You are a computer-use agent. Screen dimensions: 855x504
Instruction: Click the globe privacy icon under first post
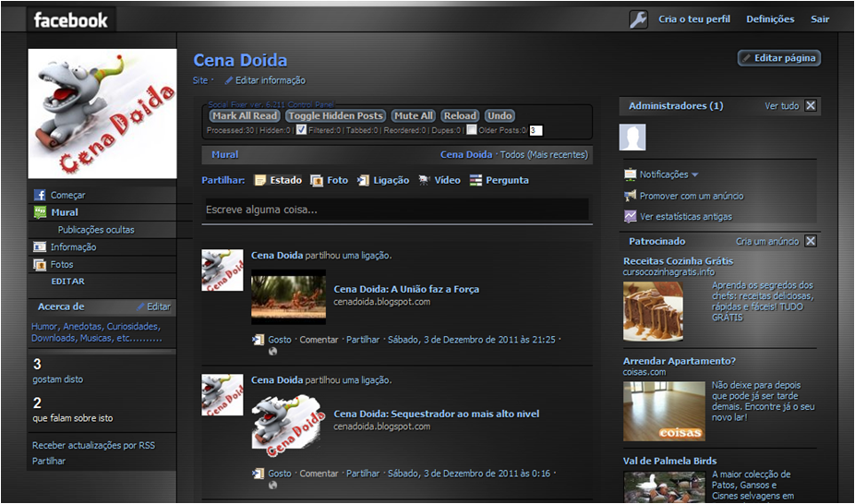(x=272, y=352)
